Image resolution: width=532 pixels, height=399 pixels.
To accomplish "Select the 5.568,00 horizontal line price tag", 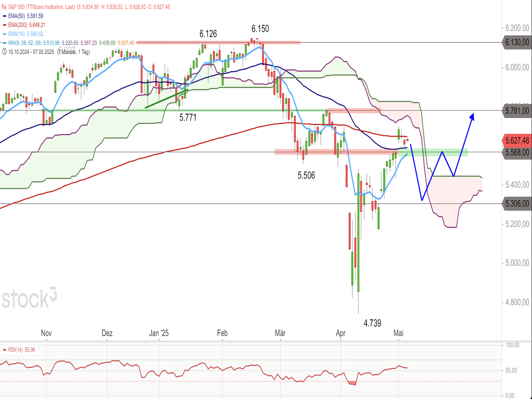I will tap(517, 153).
